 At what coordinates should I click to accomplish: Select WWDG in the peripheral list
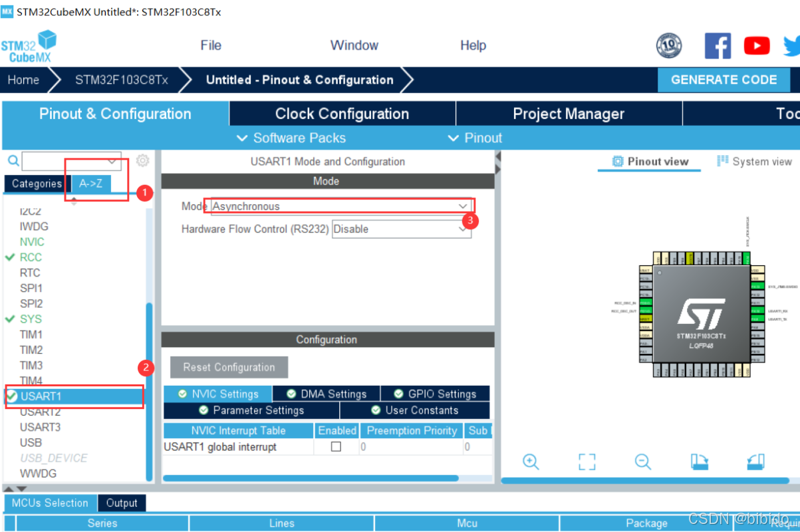38,473
